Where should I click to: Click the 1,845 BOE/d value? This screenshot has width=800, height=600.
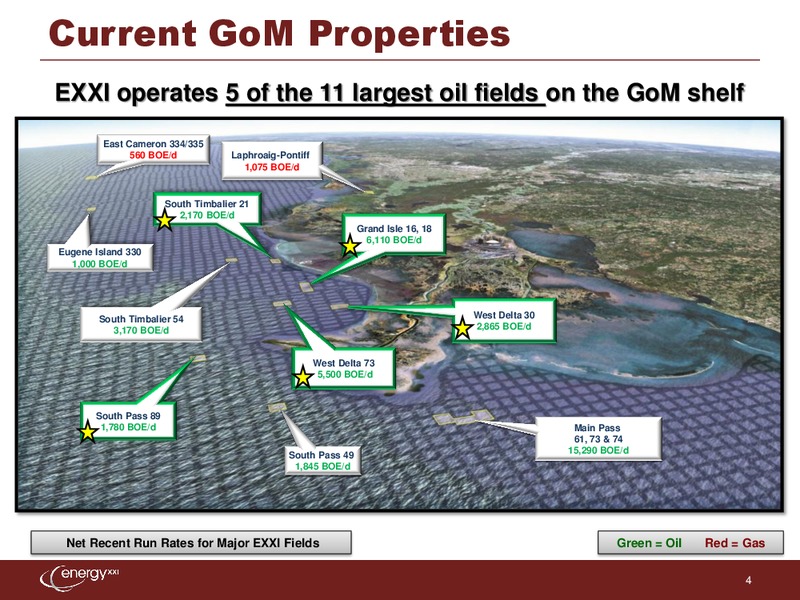(322, 466)
